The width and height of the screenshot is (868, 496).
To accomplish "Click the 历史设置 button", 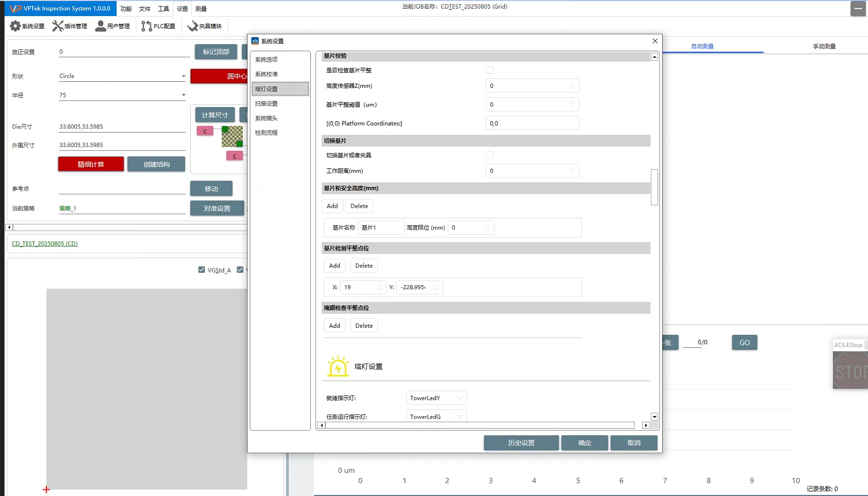I will (x=521, y=443).
